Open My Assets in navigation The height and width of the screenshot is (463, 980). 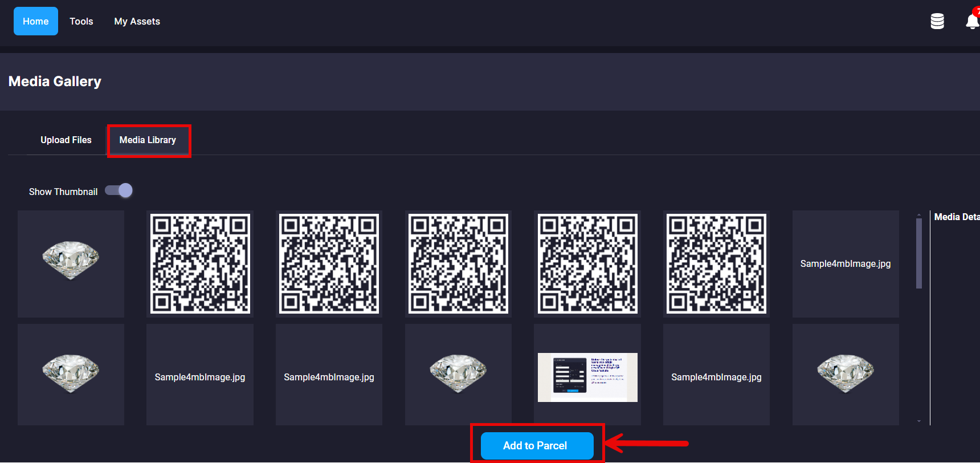pyautogui.click(x=137, y=21)
